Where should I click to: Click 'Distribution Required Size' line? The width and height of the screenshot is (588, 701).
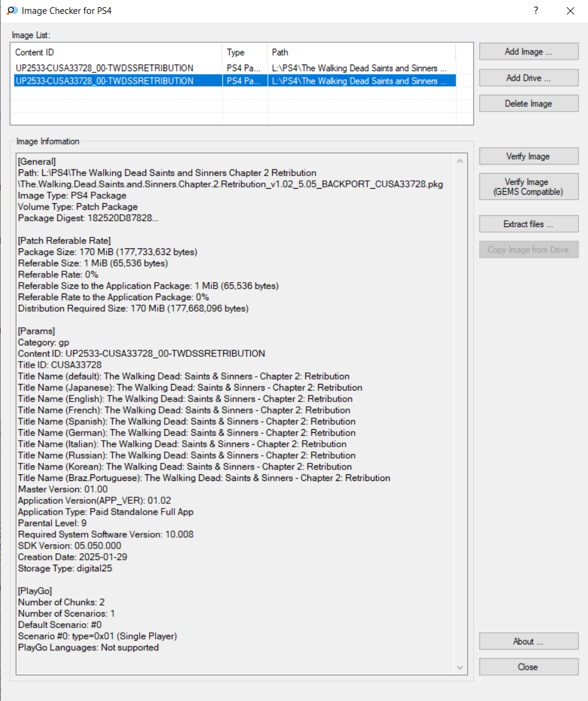click(x=133, y=309)
